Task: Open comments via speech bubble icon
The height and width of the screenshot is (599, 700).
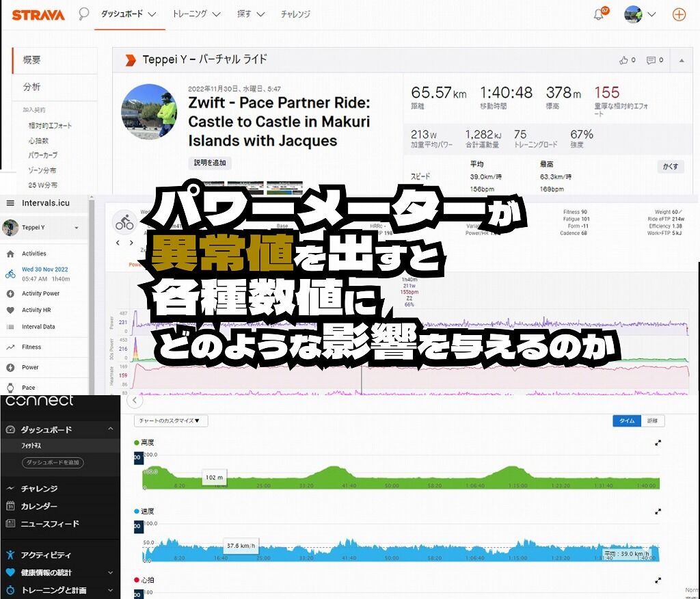Action: (x=651, y=60)
